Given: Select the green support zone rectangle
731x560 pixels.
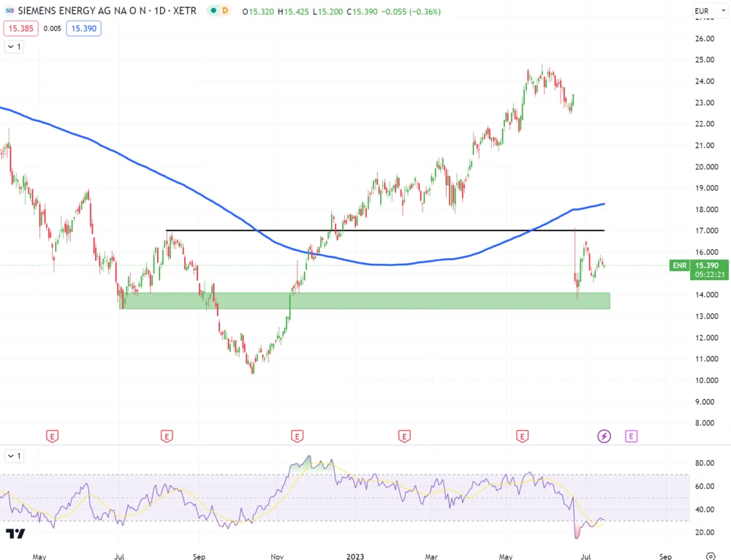Looking at the screenshot, I should tap(365, 301).
